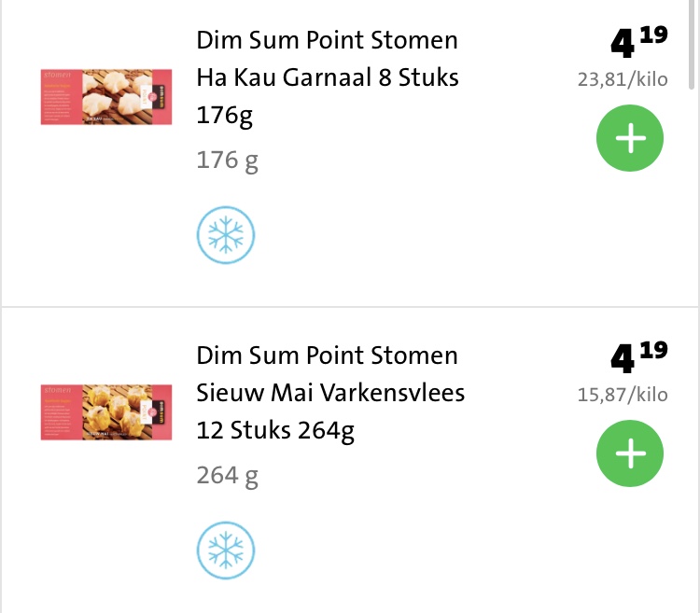The width and height of the screenshot is (700, 613).
Task: Select the 23,81/kilo unit price label
Action: click(x=623, y=80)
